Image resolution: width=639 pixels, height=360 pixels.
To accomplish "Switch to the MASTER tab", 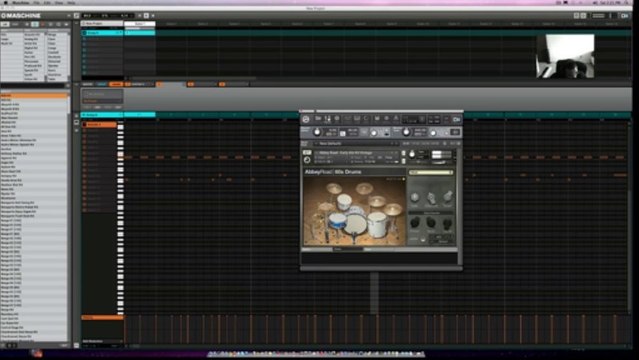I will (87, 84).
